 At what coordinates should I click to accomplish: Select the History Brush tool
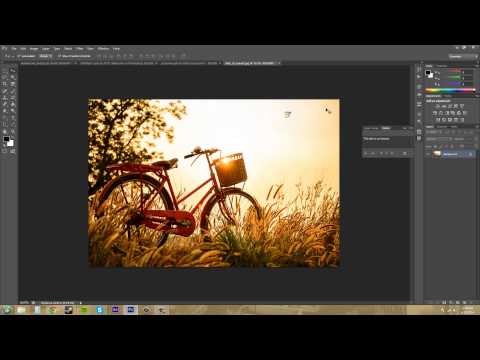coord(13,98)
